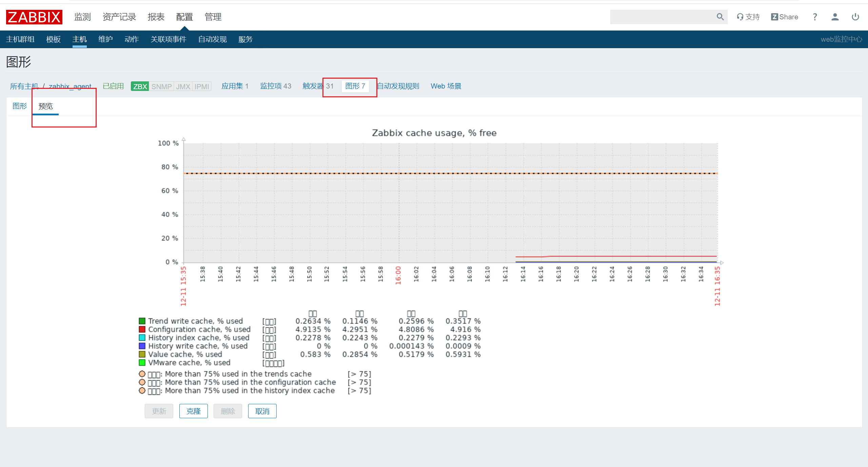Open the 报表 main menu
The height and width of the screenshot is (467, 868).
(x=156, y=17)
